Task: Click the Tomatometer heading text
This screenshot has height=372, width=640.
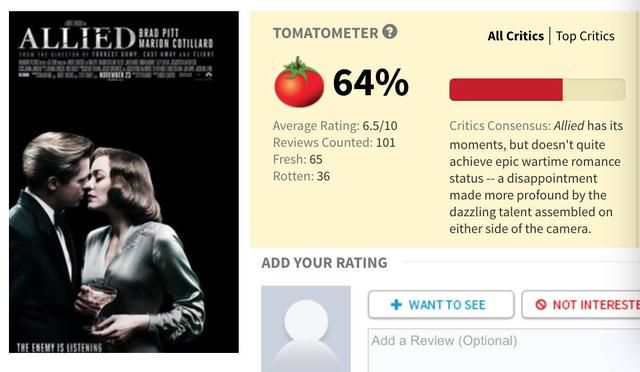Action: pos(325,33)
